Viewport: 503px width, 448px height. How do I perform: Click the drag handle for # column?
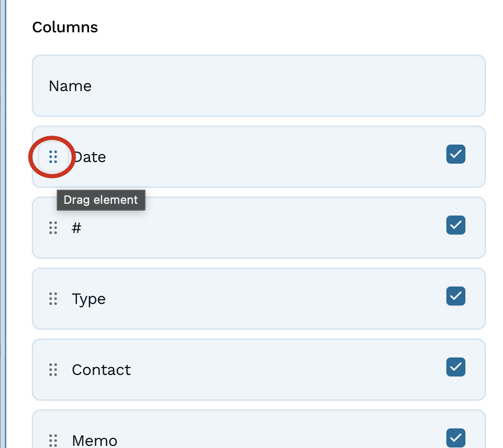pos(53,228)
